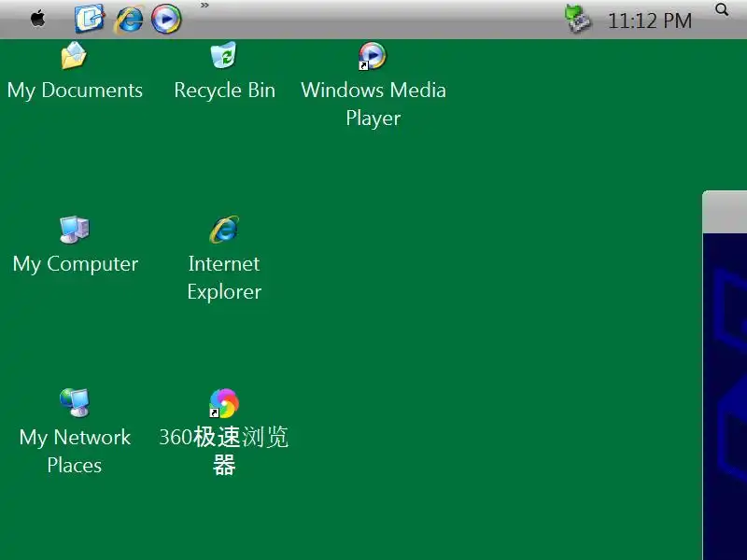Select the My Network Places desktop icon
The width and height of the screenshot is (747, 560).
point(75,403)
